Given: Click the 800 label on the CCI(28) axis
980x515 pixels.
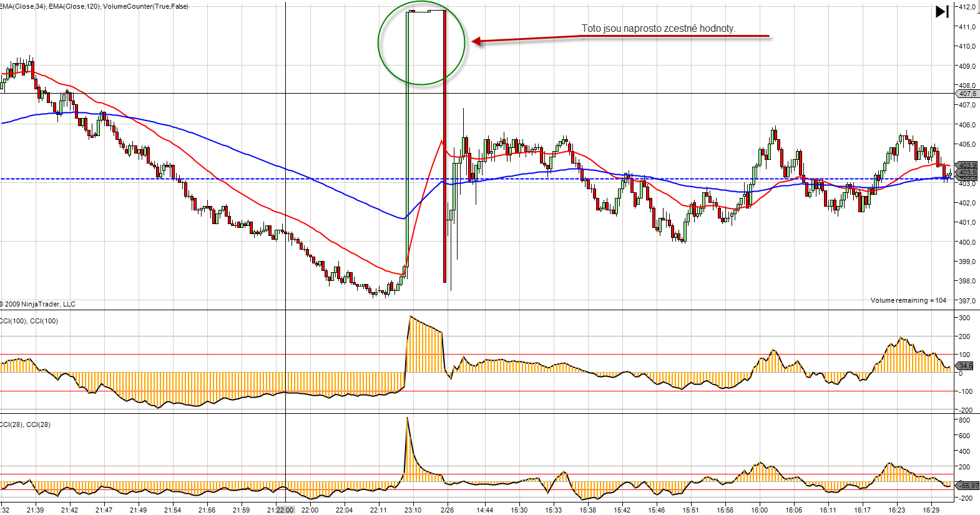Looking at the screenshot, I should pos(964,420).
